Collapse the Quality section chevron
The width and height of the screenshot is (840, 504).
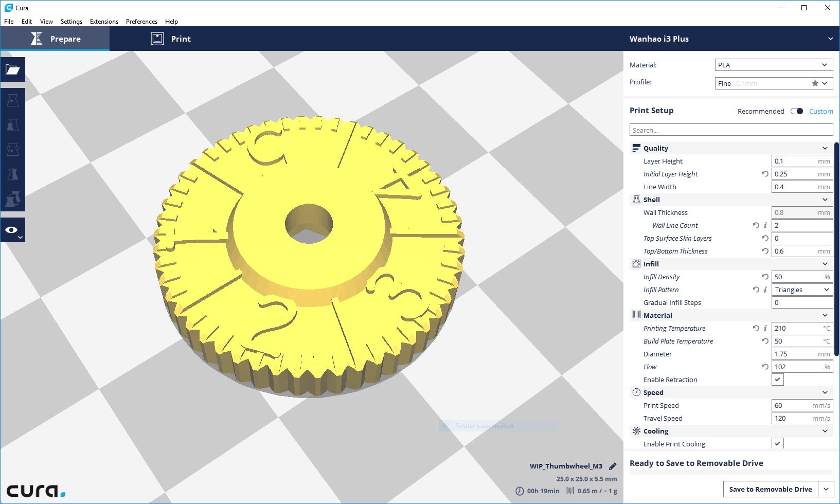point(825,148)
